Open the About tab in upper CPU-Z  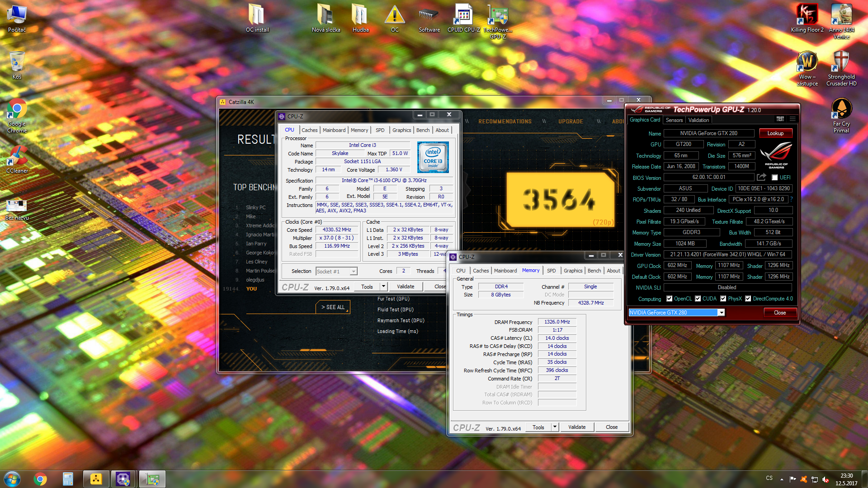[x=442, y=130]
